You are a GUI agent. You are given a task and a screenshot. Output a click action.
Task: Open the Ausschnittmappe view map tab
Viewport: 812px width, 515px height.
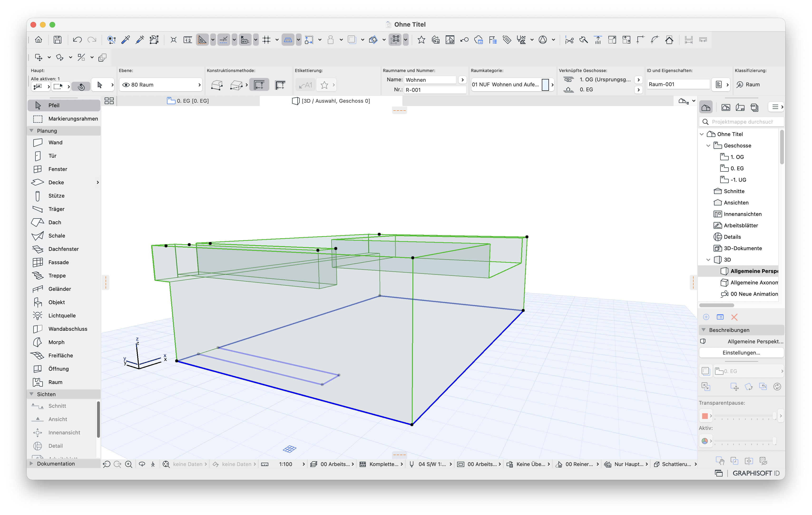[726, 107]
